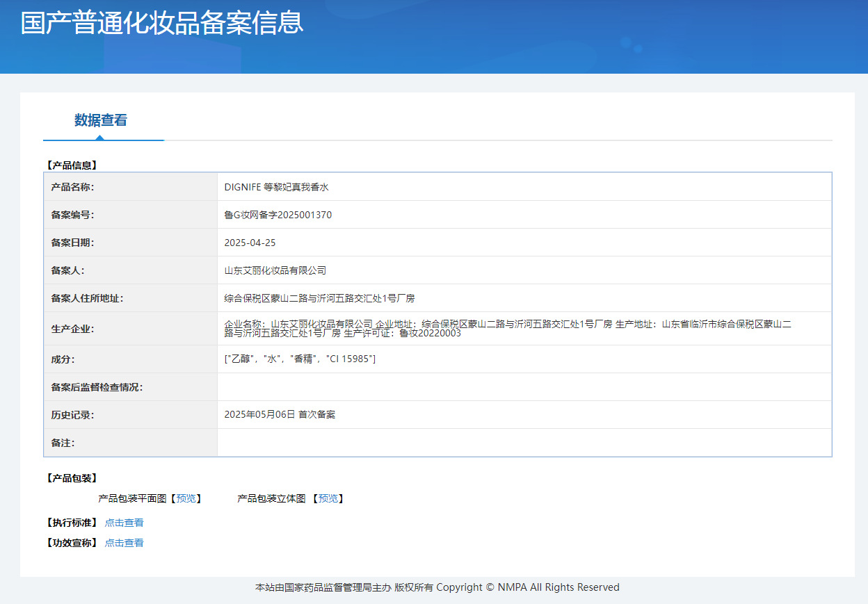Select filing number 鲁G妆网备字2025001370

pos(278,215)
